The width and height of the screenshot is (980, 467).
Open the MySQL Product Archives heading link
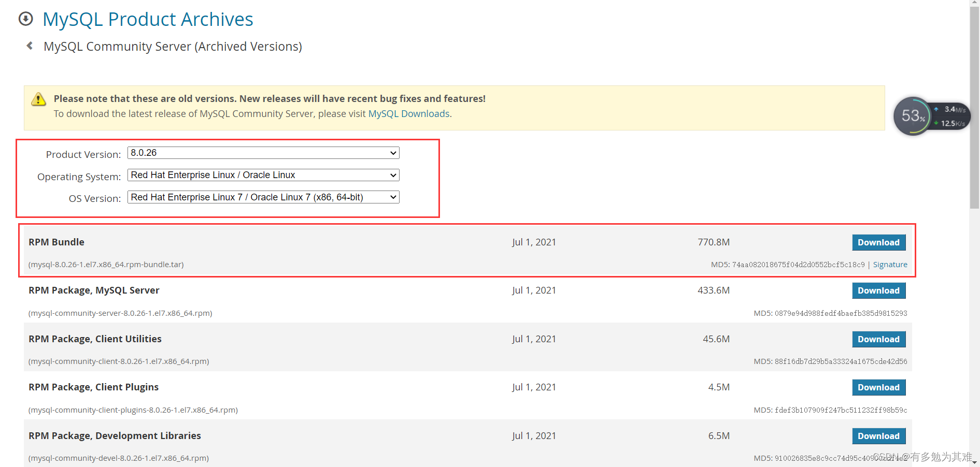coord(148,19)
